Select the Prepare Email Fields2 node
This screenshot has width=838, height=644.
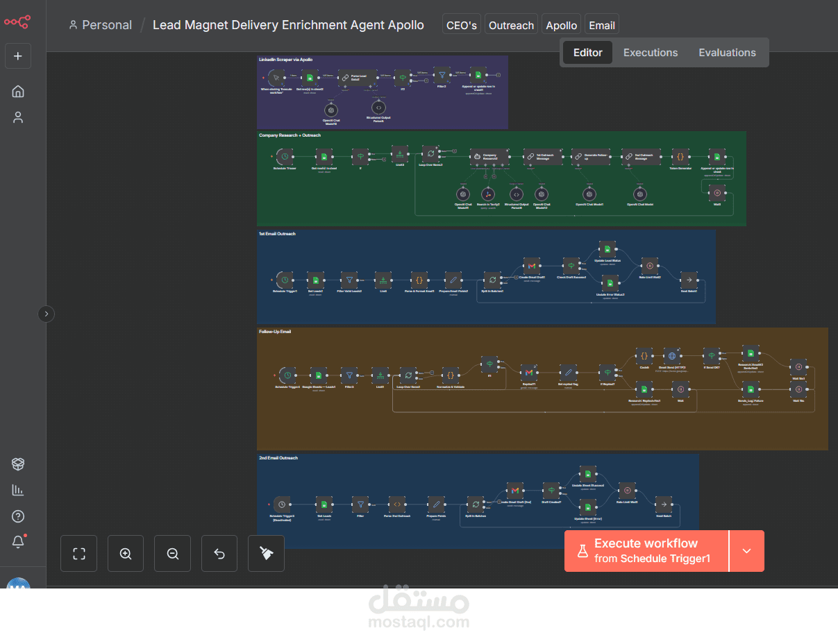click(x=453, y=280)
